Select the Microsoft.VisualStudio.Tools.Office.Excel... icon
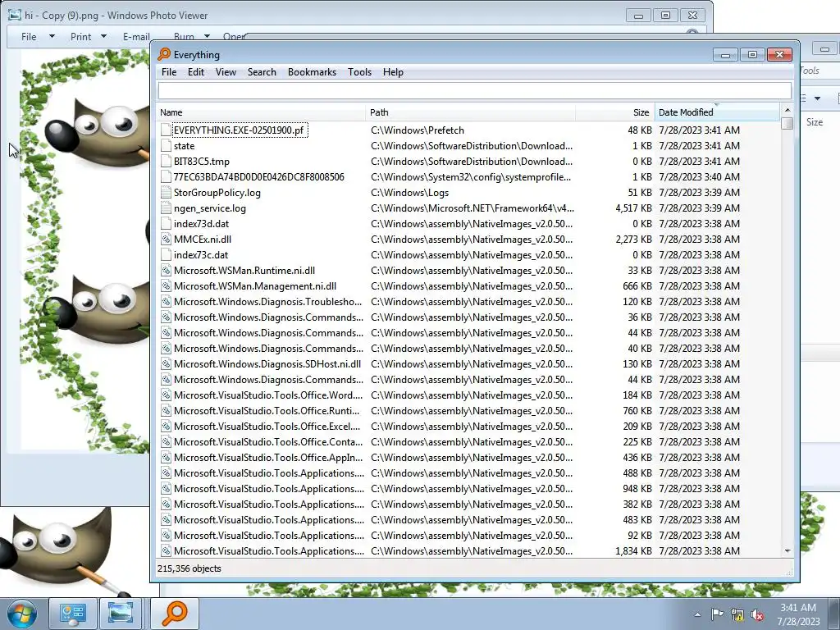Image resolution: width=840 pixels, height=630 pixels. [166, 427]
